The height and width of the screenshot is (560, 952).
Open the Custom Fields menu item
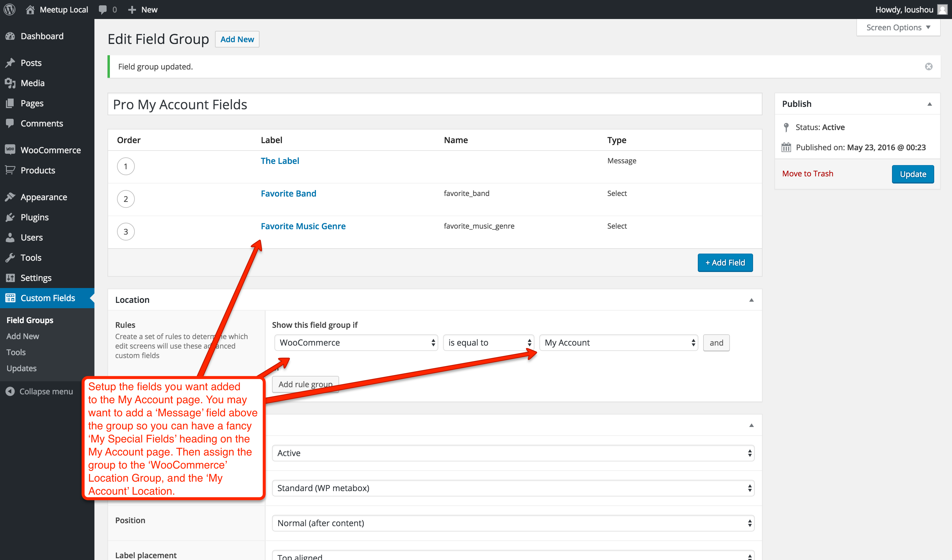point(47,298)
